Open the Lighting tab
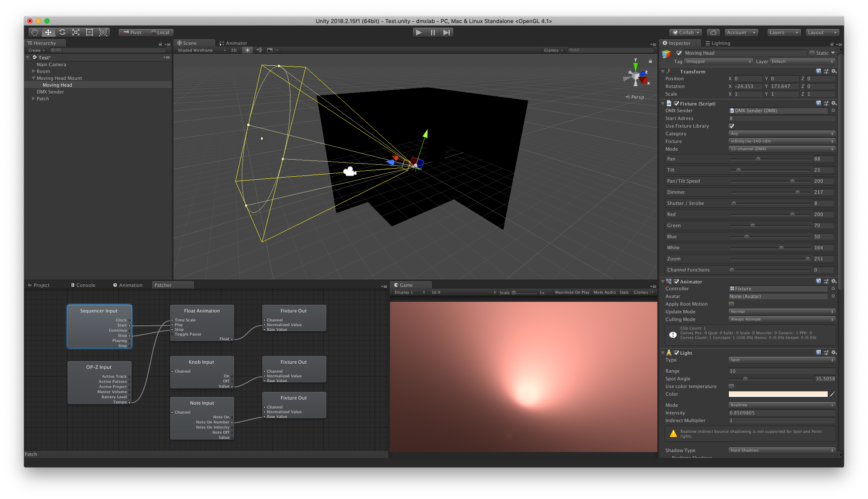Image resolution: width=868 pixels, height=499 pixels. point(718,43)
